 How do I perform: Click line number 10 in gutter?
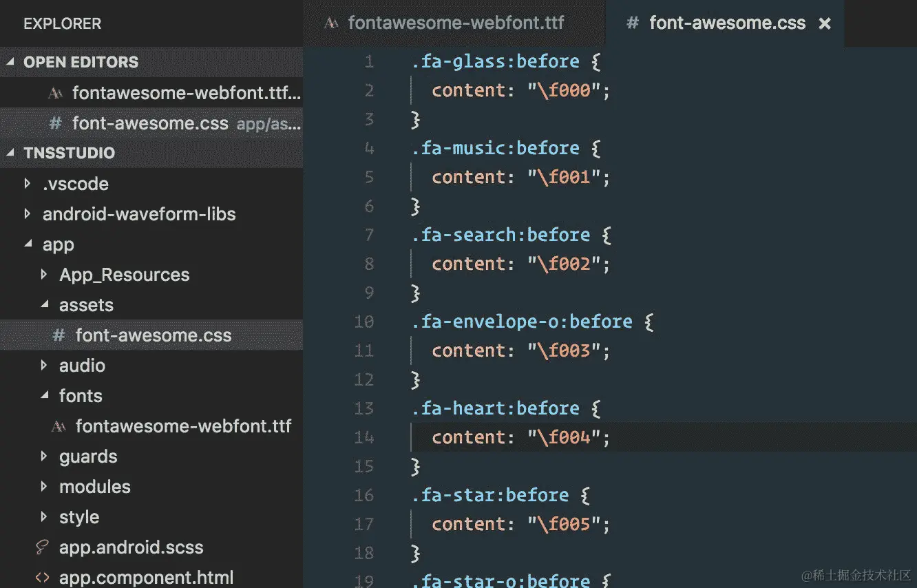click(364, 322)
